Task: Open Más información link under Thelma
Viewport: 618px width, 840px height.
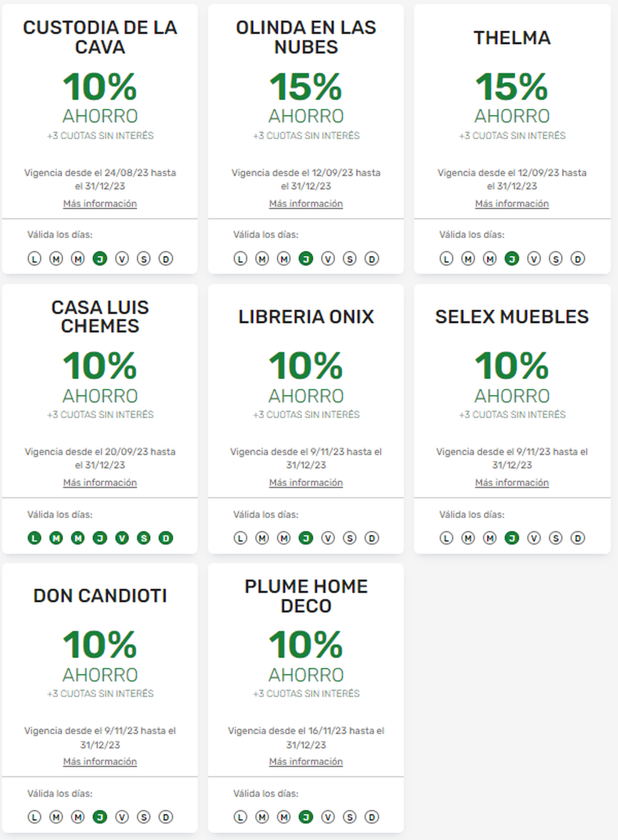Action: pos(512,204)
